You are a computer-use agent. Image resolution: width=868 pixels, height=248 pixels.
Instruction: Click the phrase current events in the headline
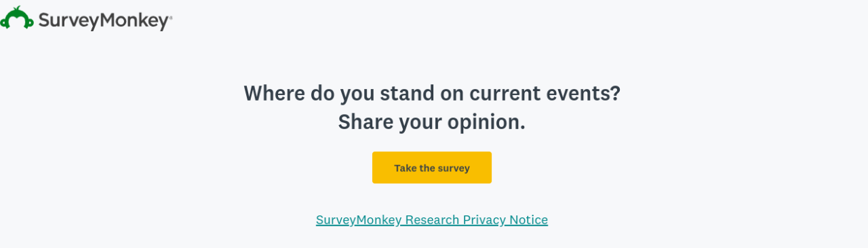pos(538,93)
